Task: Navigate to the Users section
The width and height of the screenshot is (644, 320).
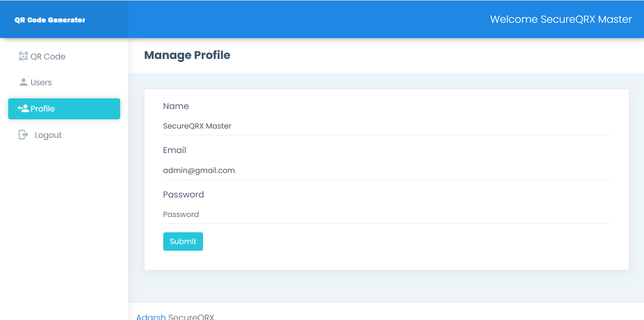Action: coord(41,82)
